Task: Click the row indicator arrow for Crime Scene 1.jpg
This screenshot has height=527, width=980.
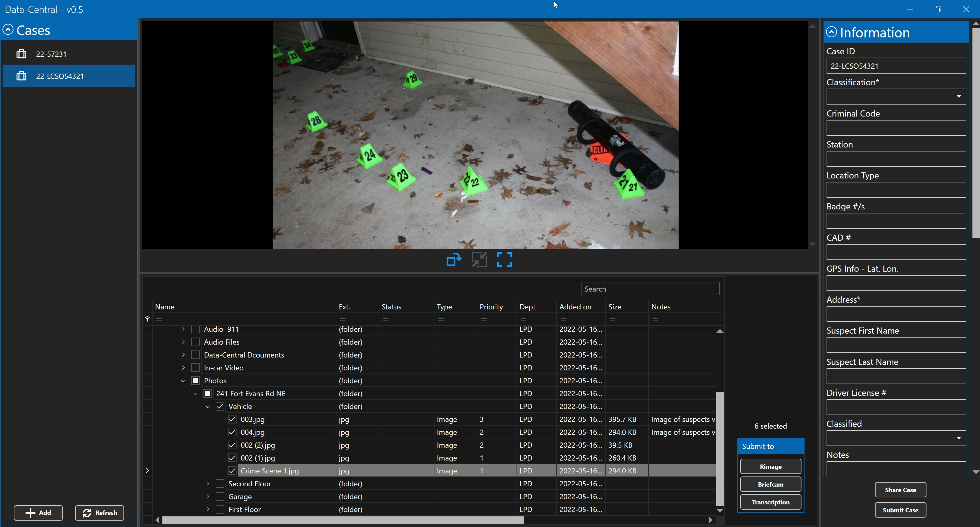Action: 147,471
